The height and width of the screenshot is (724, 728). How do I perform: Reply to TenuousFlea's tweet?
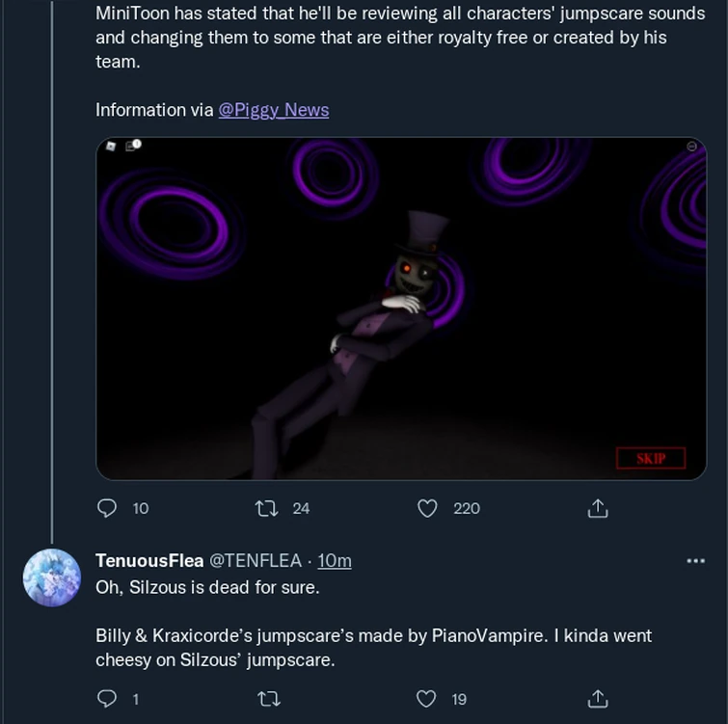[108, 699]
